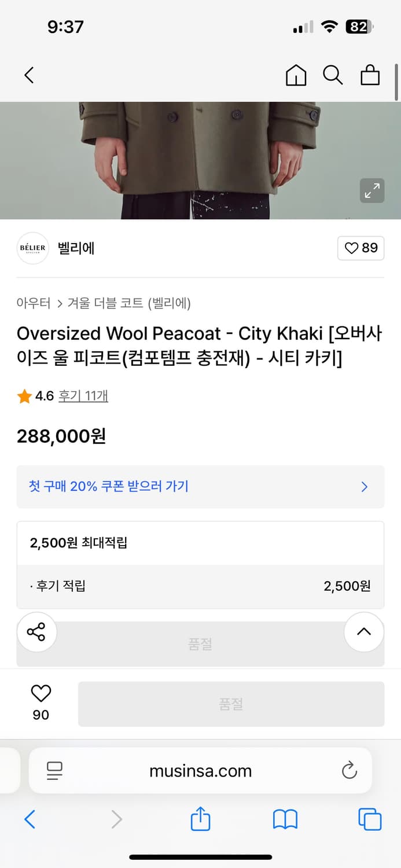
Task: Go back using header back arrow
Action: pos(30,75)
